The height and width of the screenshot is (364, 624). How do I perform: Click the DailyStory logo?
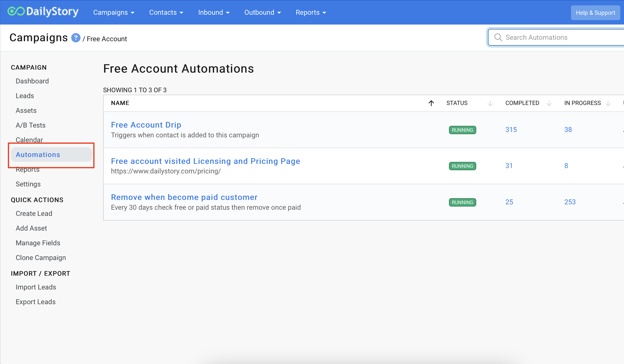[x=43, y=12]
